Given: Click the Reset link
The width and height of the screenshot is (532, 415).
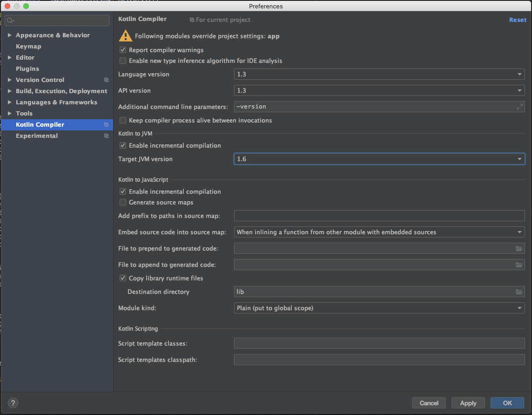Looking at the screenshot, I should pyautogui.click(x=518, y=20).
